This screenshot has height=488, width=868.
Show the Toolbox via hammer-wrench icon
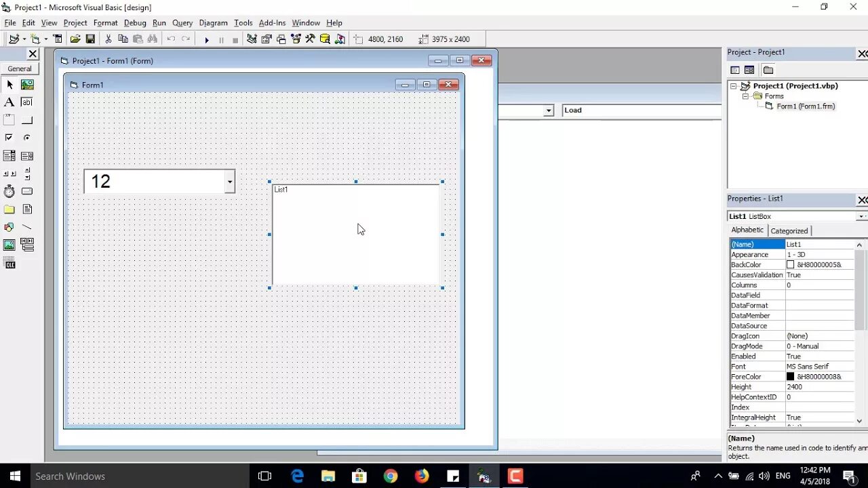pyautogui.click(x=311, y=39)
